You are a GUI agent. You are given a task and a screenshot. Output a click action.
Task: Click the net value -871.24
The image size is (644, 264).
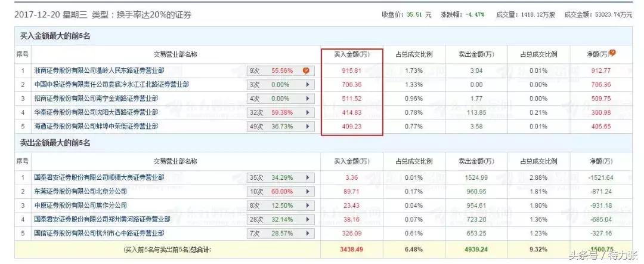(601, 192)
